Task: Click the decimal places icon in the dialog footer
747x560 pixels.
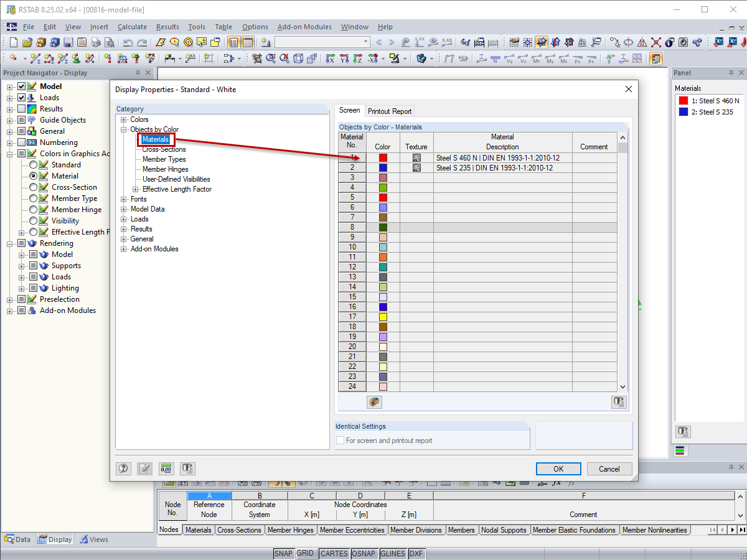Action: (166, 469)
